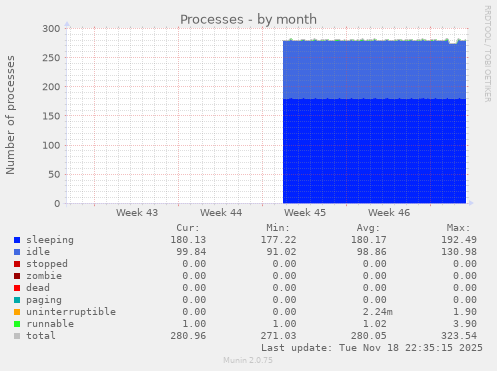Select the 'sleeping' legend label
The height and width of the screenshot is (371, 497).
[x=50, y=240]
